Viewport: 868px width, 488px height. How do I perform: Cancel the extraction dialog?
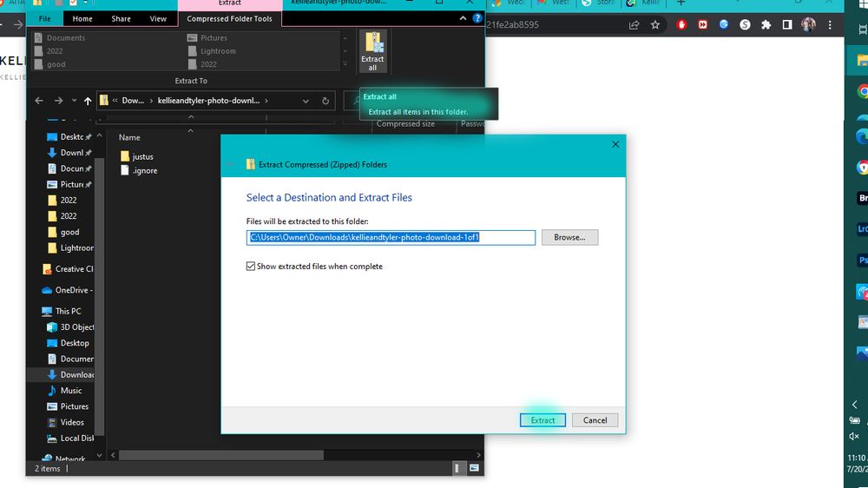(x=595, y=420)
